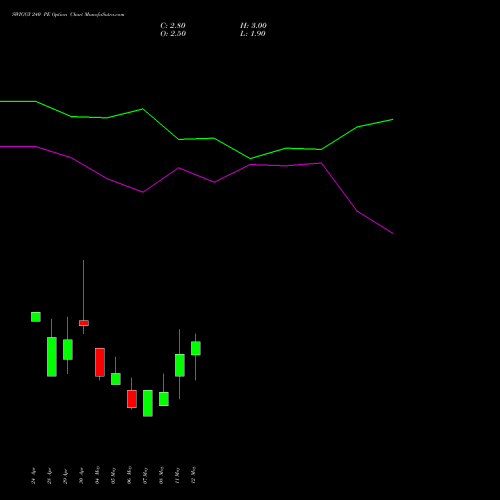Click the 04 May date label

[97, 475]
